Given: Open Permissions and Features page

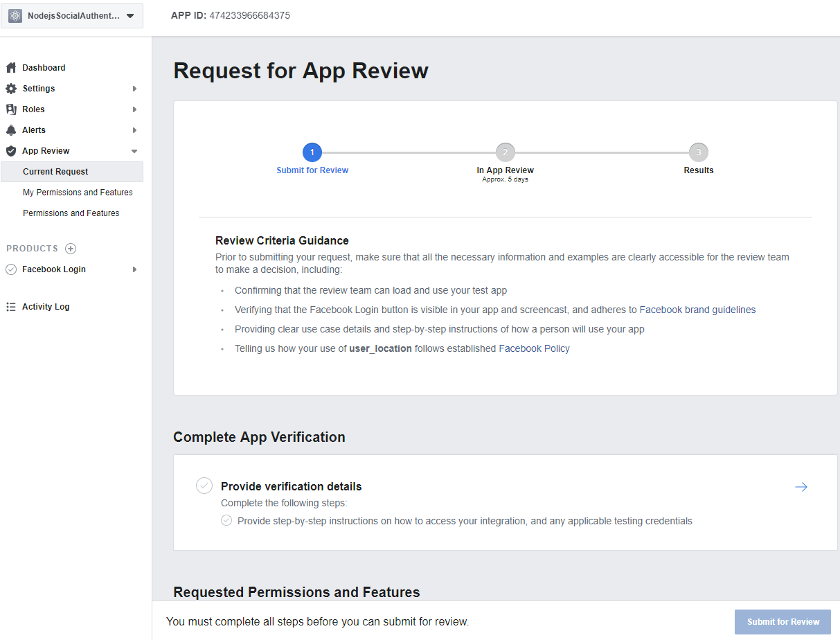Looking at the screenshot, I should [x=71, y=213].
